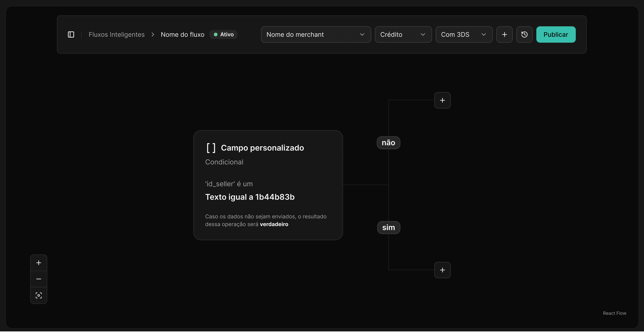Open the version history clock icon

click(x=525, y=34)
